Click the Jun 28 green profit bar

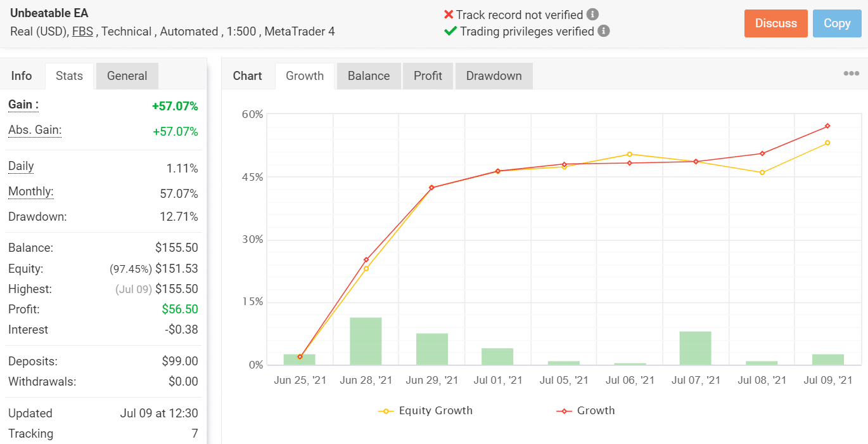(366, 343)
